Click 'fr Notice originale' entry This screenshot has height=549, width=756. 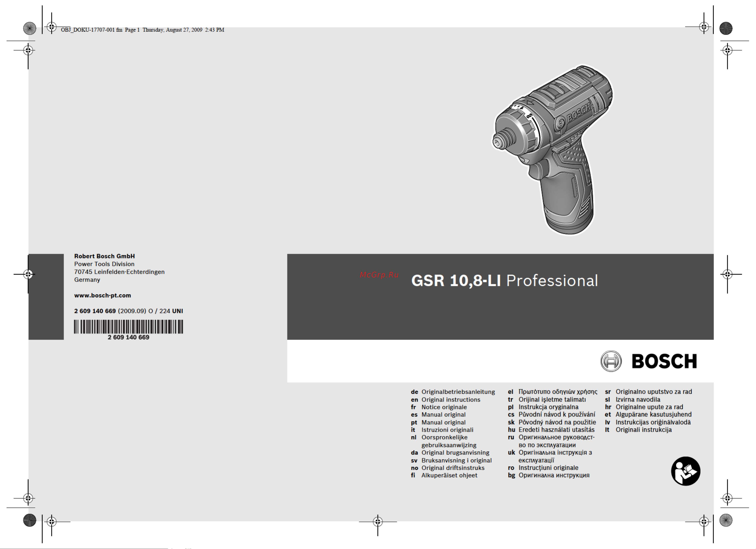(x=439, y=407)
